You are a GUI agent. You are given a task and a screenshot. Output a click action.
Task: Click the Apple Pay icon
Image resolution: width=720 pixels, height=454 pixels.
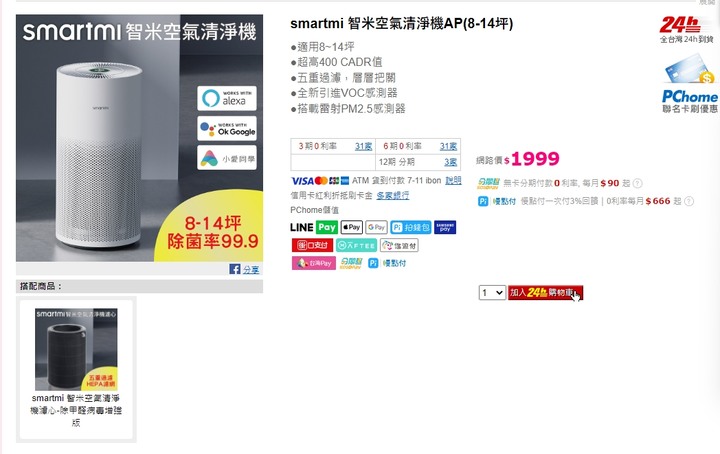(352, 227)
